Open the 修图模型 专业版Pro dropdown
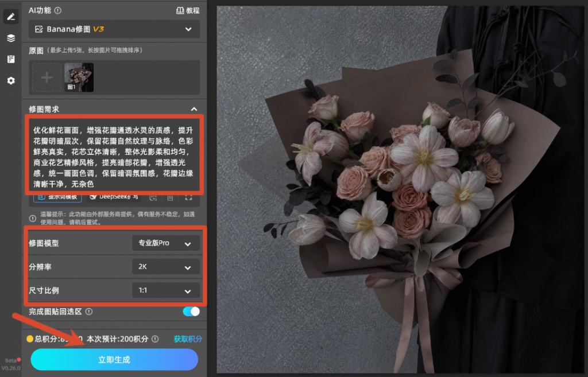This screenshot has height=377, width=588. (x=166, y=243)
